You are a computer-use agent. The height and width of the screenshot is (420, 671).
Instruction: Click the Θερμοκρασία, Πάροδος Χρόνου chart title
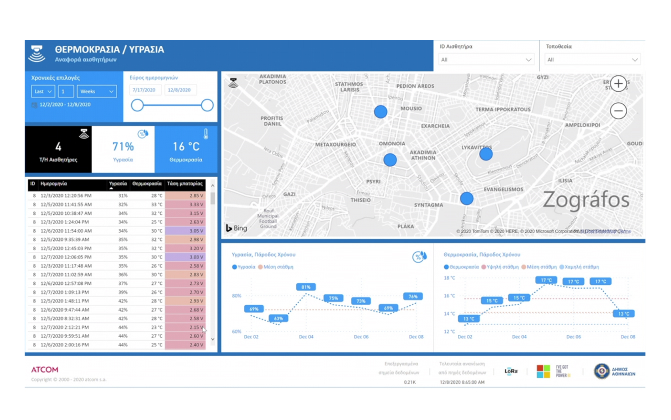482,254
